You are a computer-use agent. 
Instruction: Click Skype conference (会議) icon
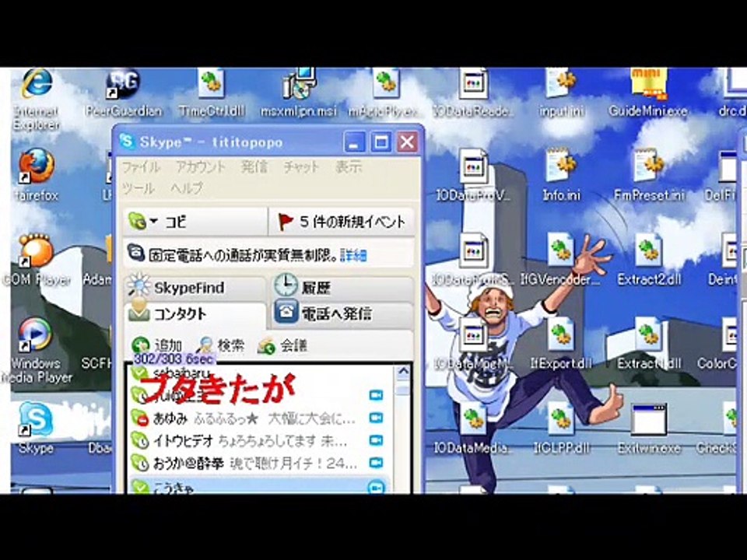267,345
